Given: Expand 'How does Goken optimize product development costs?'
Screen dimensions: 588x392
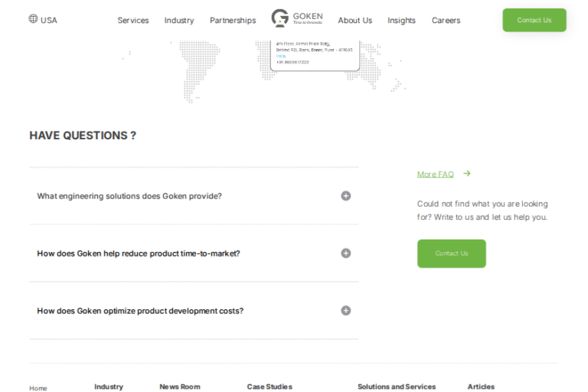Looking at the screenshot, I should pos(140,311).
